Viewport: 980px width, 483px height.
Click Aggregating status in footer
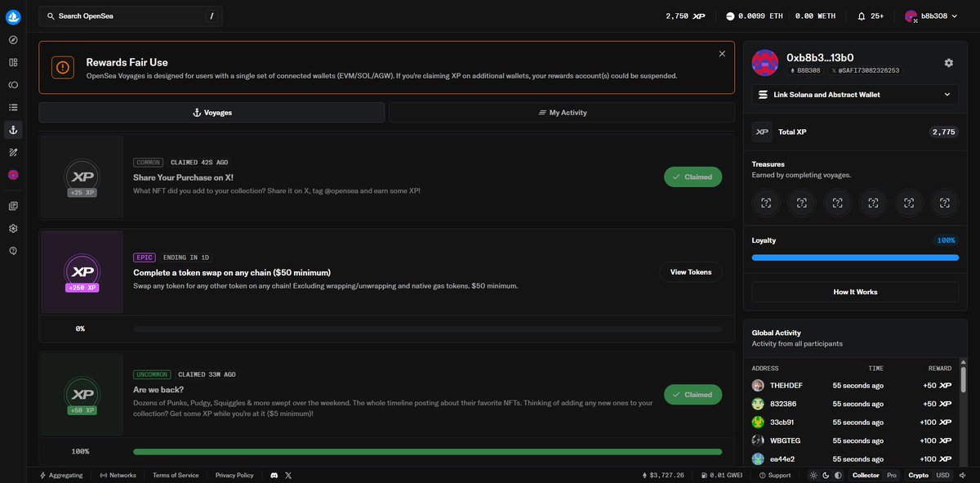[x=61, y=475]
